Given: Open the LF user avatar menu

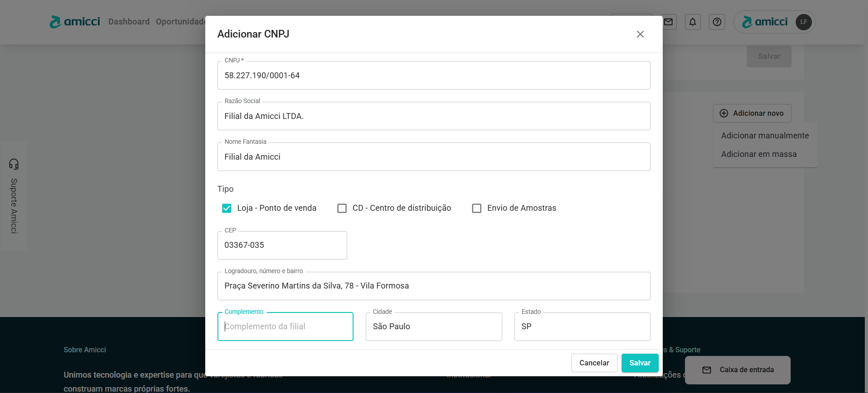Looking at the screenshot, I should point(803,22).
